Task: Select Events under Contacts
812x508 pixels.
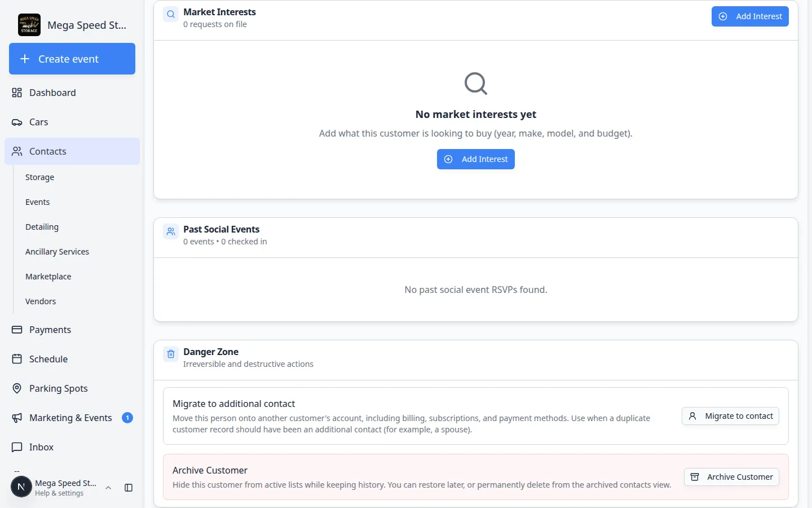Action: tap(37, 202)
